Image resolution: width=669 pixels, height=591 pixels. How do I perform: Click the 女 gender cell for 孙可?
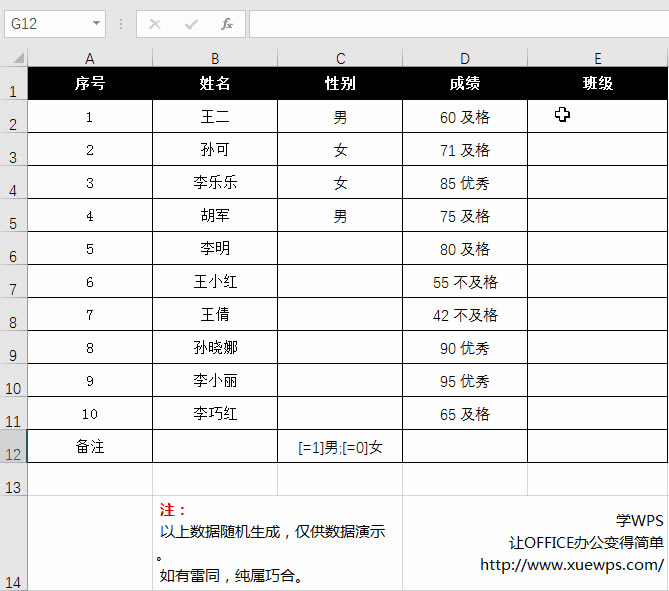[x=340, y=149]
